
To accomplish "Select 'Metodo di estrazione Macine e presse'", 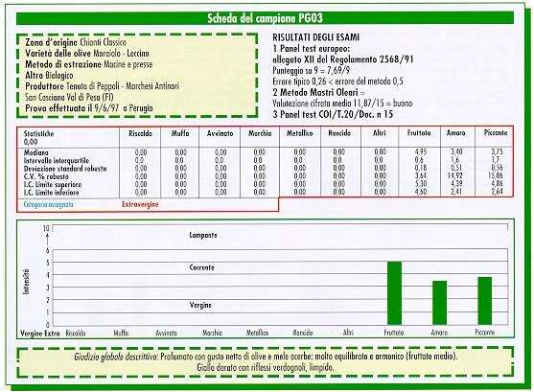I will pyautogui.click(x=89, y=64).
